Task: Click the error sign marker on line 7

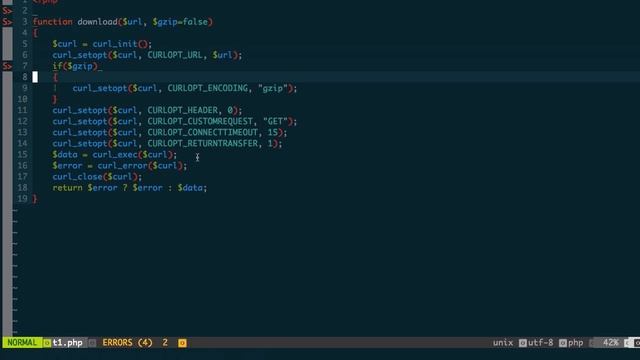Action: coord(7,66)
